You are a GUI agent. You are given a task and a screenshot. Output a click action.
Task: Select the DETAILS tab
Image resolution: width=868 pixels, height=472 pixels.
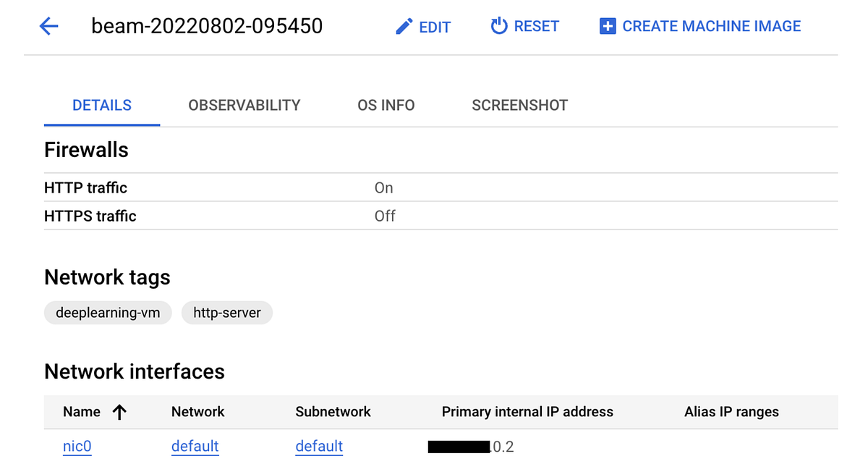(101, 105)
